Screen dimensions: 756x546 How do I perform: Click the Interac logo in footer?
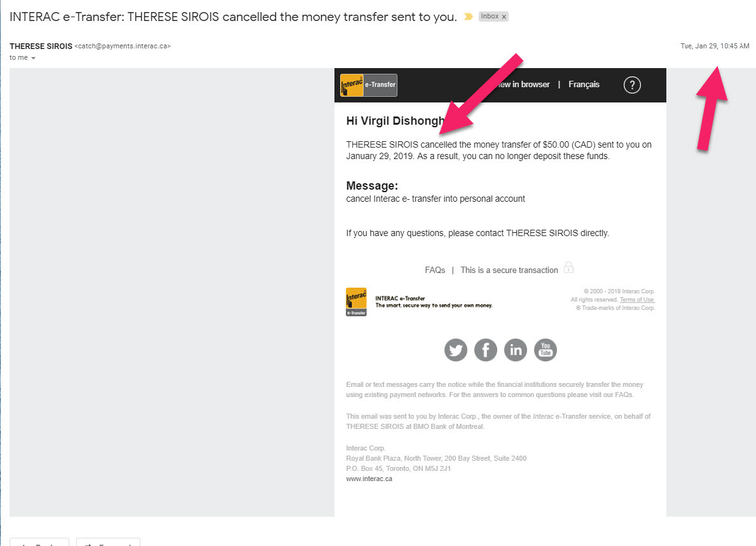click(x=356, y=302)
